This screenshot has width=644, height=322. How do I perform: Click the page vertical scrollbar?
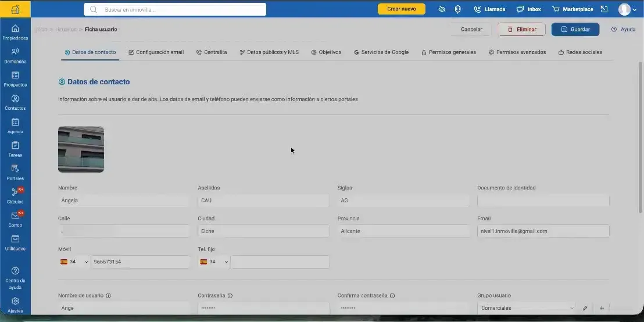pos(641,138)
